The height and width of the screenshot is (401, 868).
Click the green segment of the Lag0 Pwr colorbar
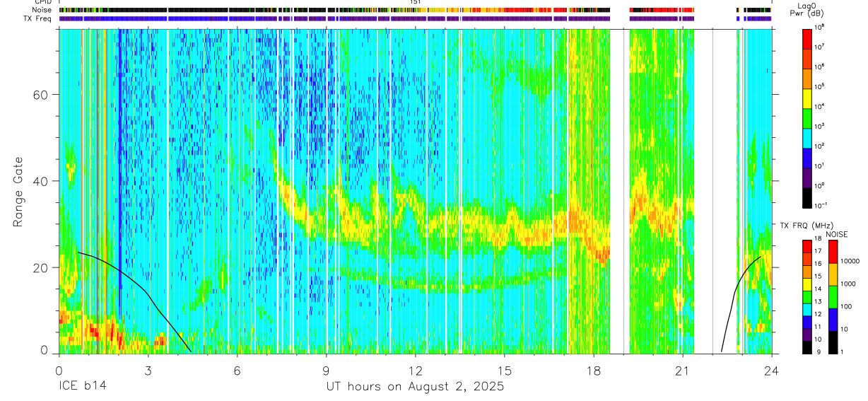(x=807, y=119)
